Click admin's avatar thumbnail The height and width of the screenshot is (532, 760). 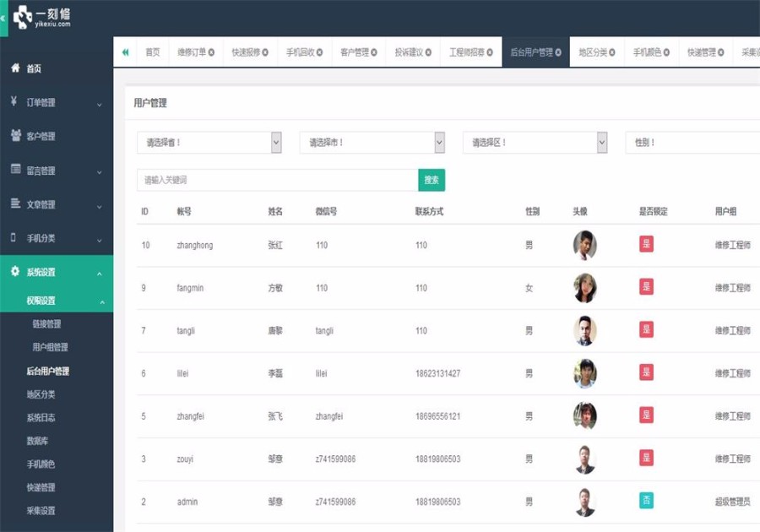pyautogui.click(x=584, y=502)
